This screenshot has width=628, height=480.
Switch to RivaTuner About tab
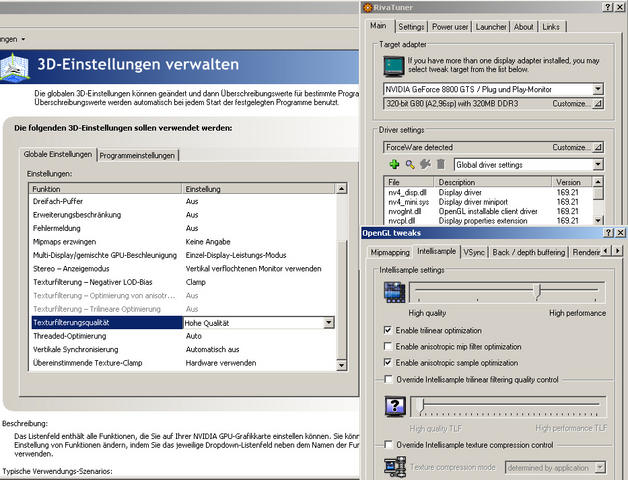[523, 27]
